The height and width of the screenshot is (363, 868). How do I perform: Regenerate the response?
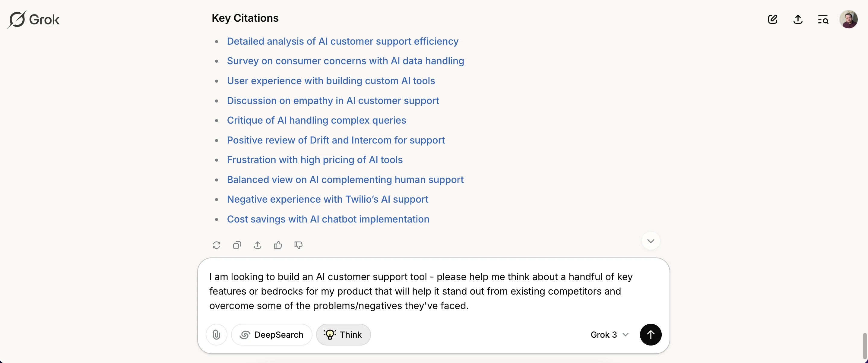[x=216, y=245]
